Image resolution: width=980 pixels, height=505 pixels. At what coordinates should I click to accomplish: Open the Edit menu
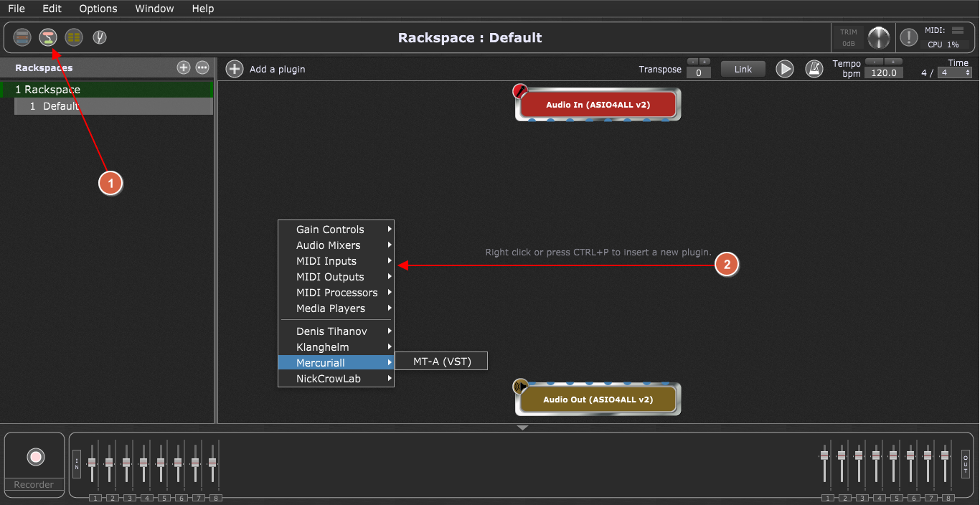pos(52,9)
